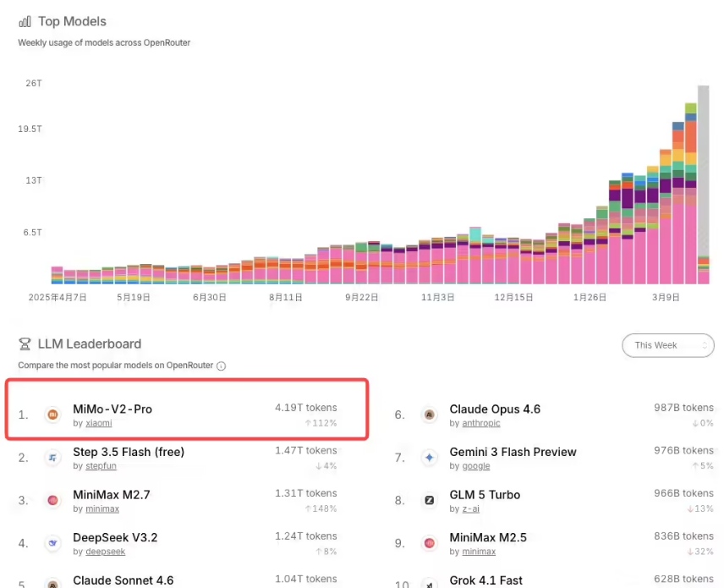
Task: Click the DeepSeek whale logo icon
Action: (53, 543)
